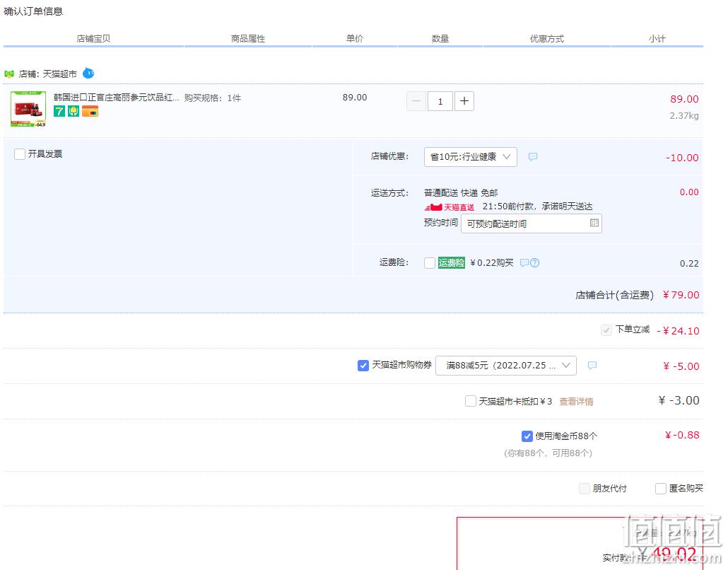Click the 小计 column header
Image resolution: width=728 pixels, height=570 pixels.
[x=657, y=39]
